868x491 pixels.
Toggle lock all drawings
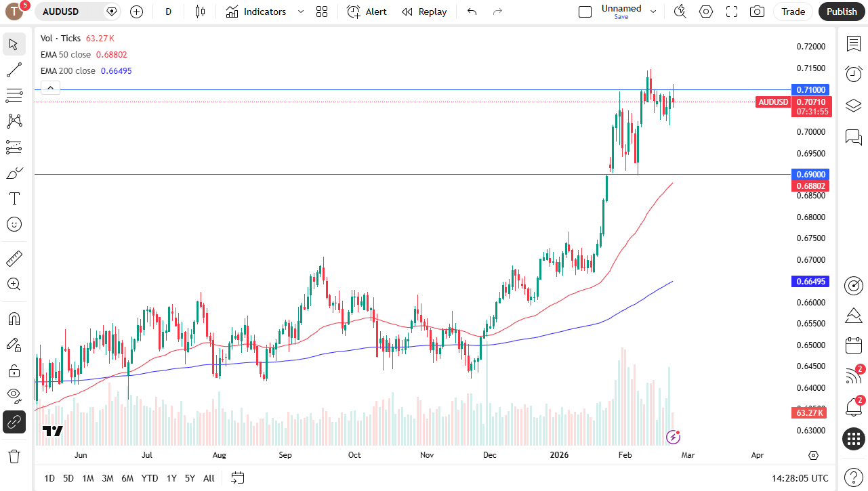[x=14, y=370]
